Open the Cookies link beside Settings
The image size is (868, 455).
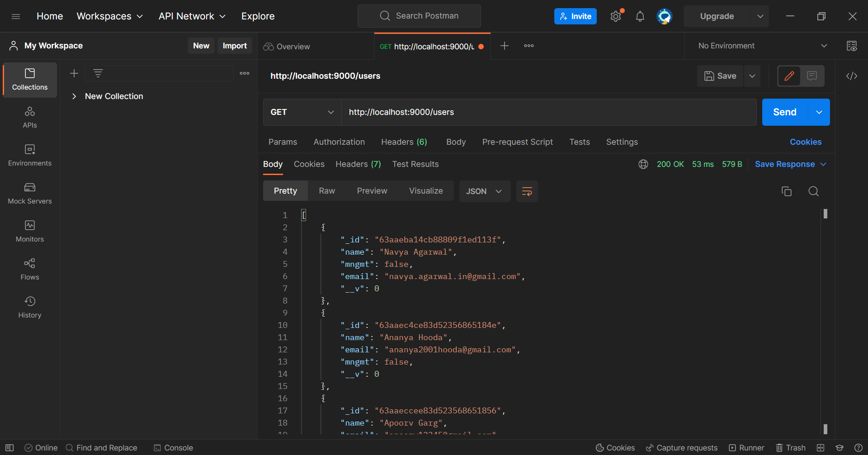tap(806, 142)
